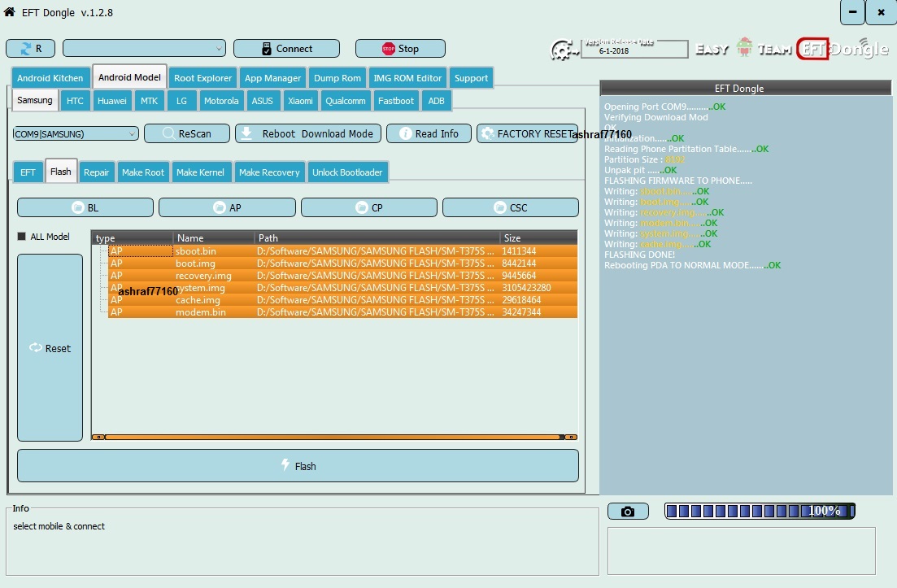Screen dimensions: 897x588
Task: Click the ReScan button
Action: 187,133
